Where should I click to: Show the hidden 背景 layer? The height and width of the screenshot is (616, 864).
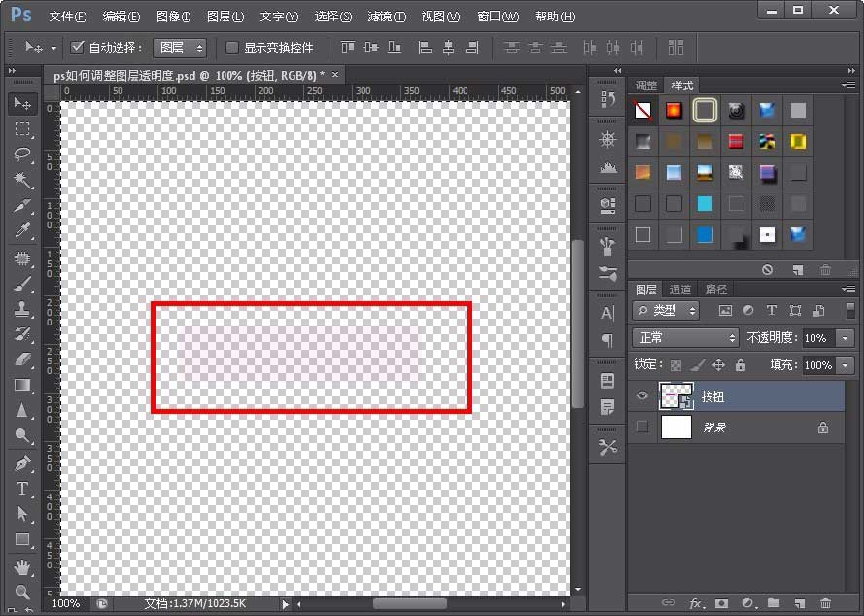tap(643, 428)
